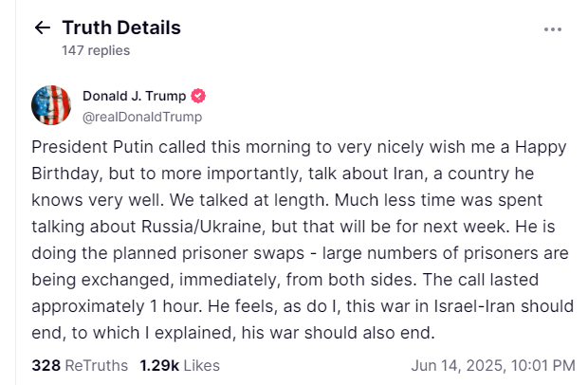Image resolution: width=588 pixels, height=385 pixels.
Task: Click the ReTruths label text
Action: 97,365
